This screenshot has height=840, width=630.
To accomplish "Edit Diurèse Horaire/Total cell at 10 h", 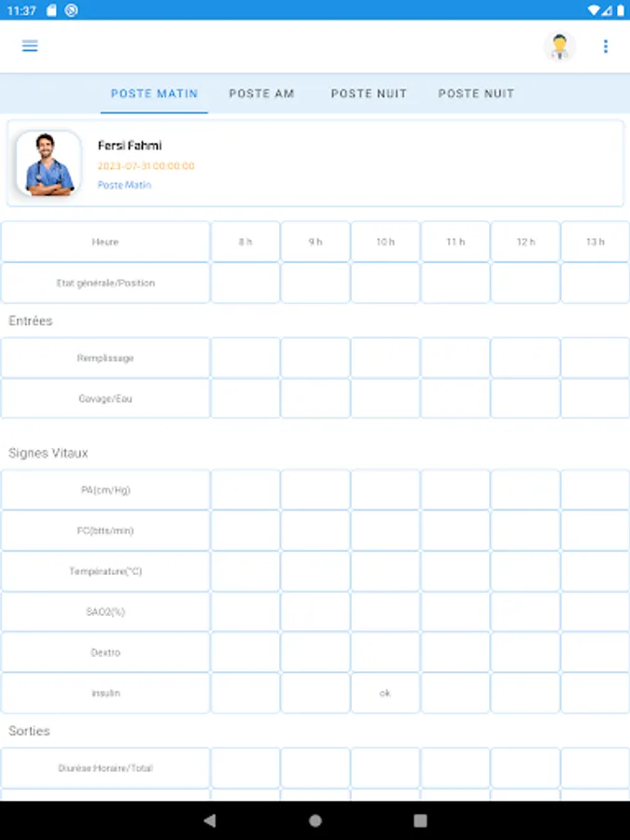I will pos(385,768).
